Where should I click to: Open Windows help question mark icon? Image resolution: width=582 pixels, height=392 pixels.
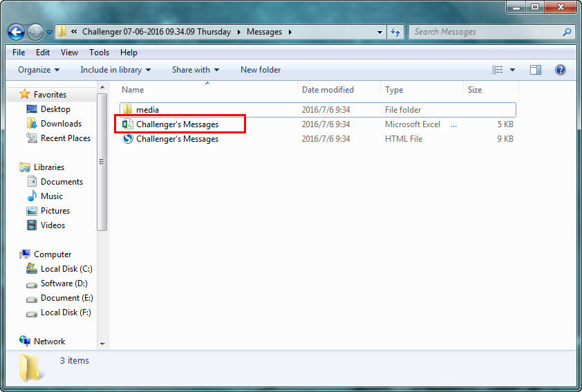[561, 70]
